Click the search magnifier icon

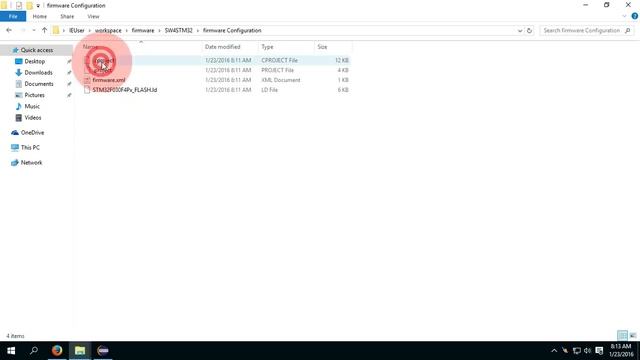tap(628, 31)
